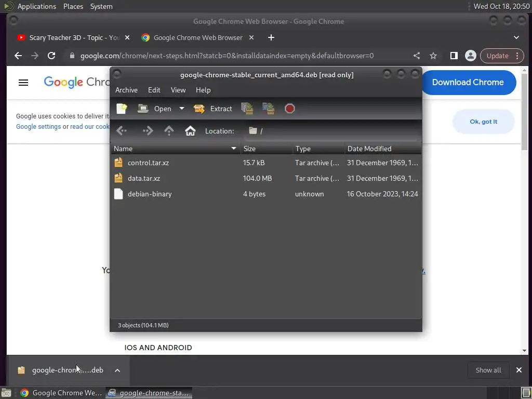This screenshot has width=532, height=399.
Task: Open the hamburger menu on Google Chrome page
Action: click(23, 83)
